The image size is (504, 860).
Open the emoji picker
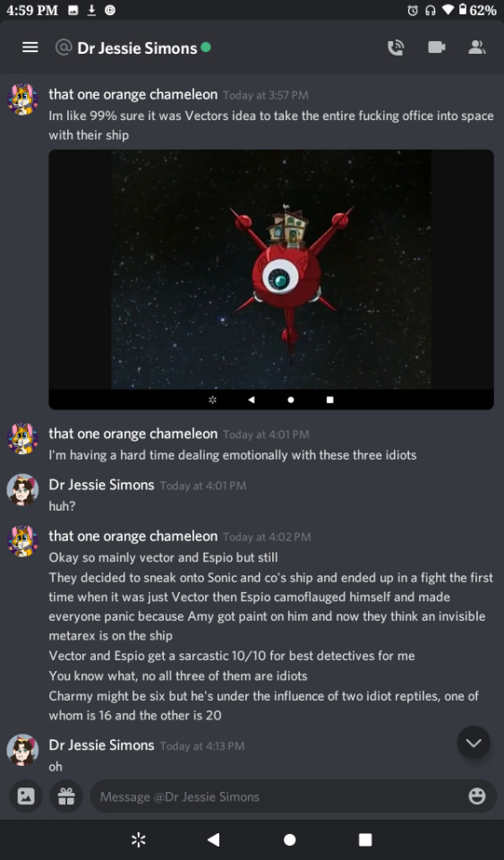tap(477, 795)
